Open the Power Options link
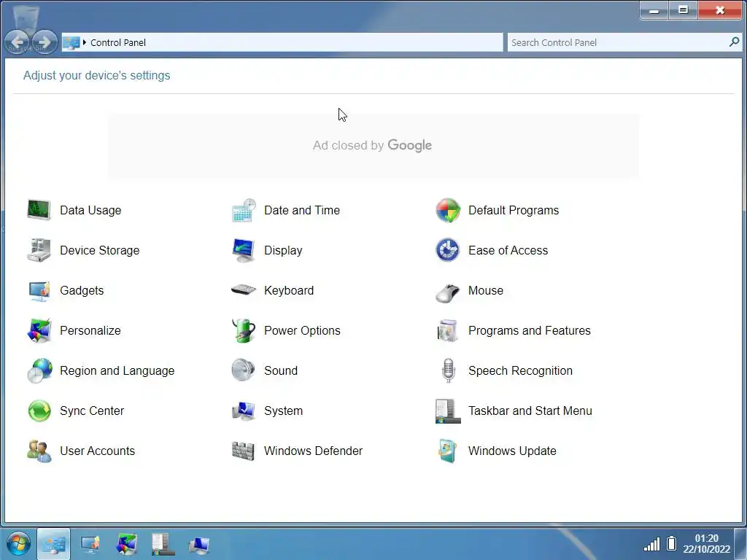The image size is (747, 560). click(x=302, y=330)
